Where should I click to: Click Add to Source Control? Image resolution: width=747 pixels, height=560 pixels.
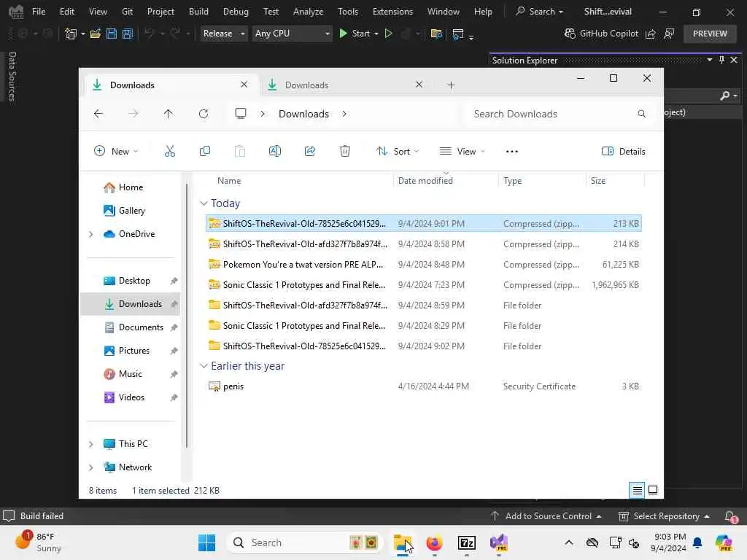pyautogui.click(x=546, y=516)
